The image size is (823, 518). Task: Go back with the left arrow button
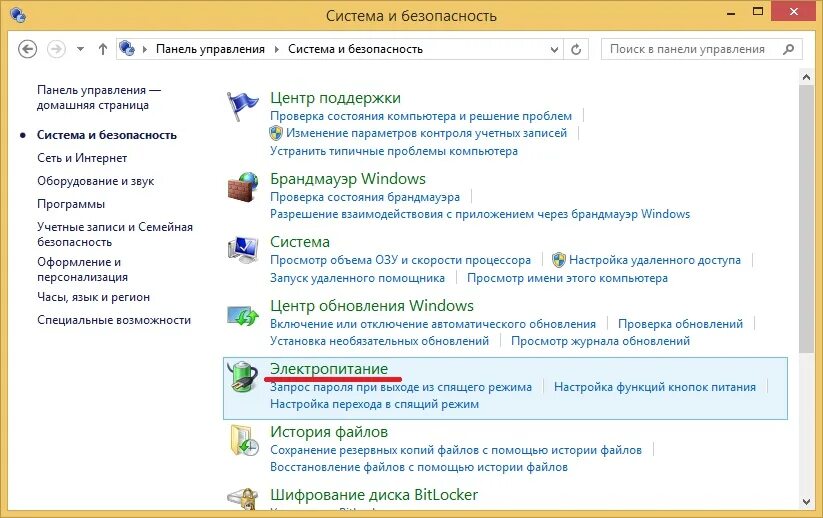point(27,49)
